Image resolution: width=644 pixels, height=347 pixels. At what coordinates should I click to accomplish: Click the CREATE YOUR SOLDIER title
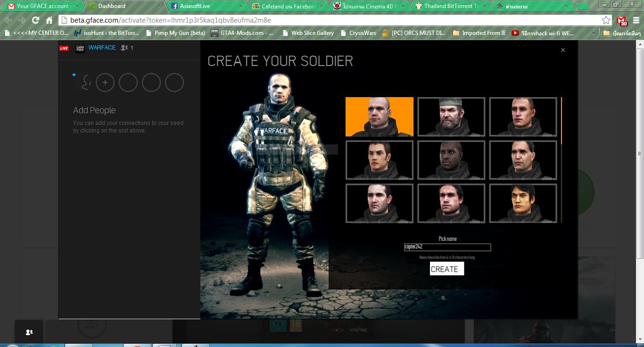(280, 61)
